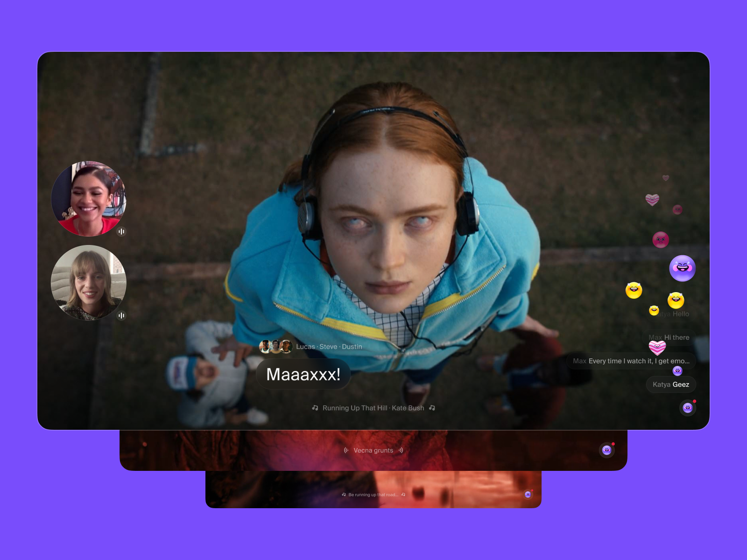The image size is (747, 560).
Task: Open the "Katya Geez" chat message
Action: pos(670,385)
